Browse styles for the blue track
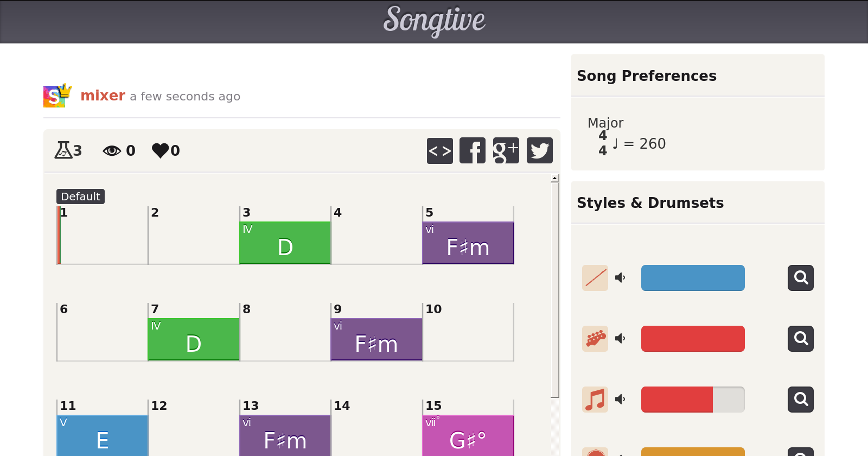The width and height of the screenshot is (868, 456). [801, 278]
